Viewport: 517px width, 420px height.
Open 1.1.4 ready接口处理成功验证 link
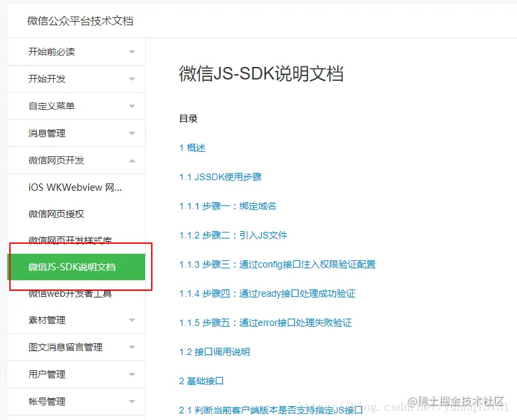pyautogui.click(x=267, y=293)
